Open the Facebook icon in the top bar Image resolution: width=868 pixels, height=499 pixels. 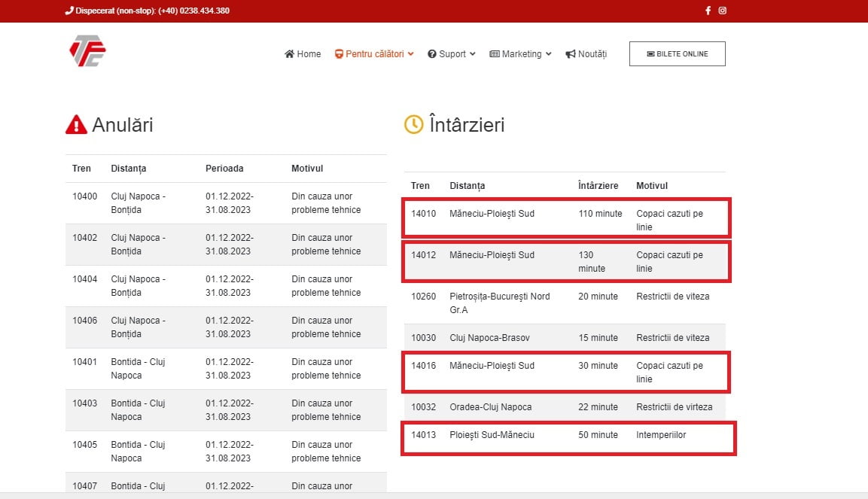coord(708,11)
